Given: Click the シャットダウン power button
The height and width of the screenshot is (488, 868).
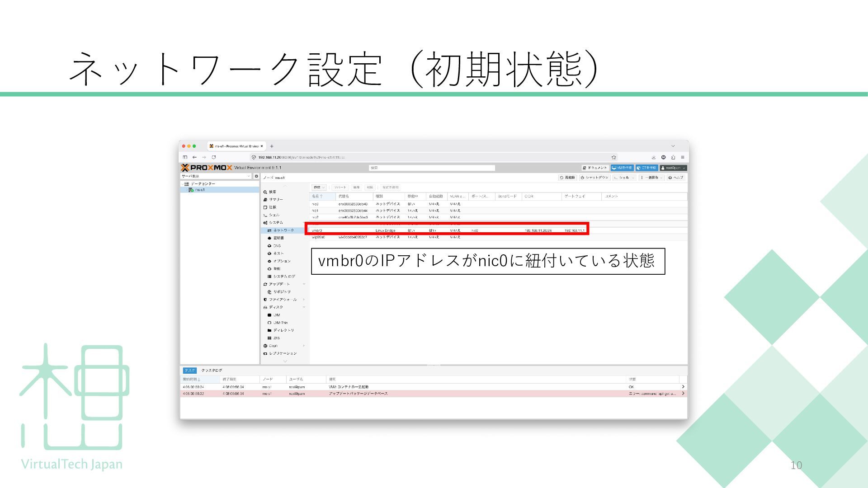Looking at the screenshot, I should (594, 178).
